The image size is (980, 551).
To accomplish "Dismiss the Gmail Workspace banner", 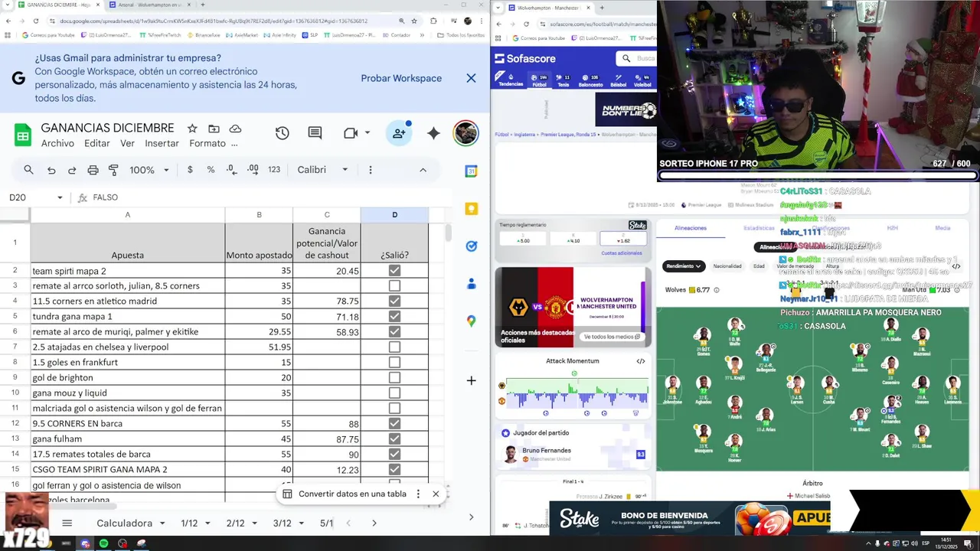I will 471,78.
